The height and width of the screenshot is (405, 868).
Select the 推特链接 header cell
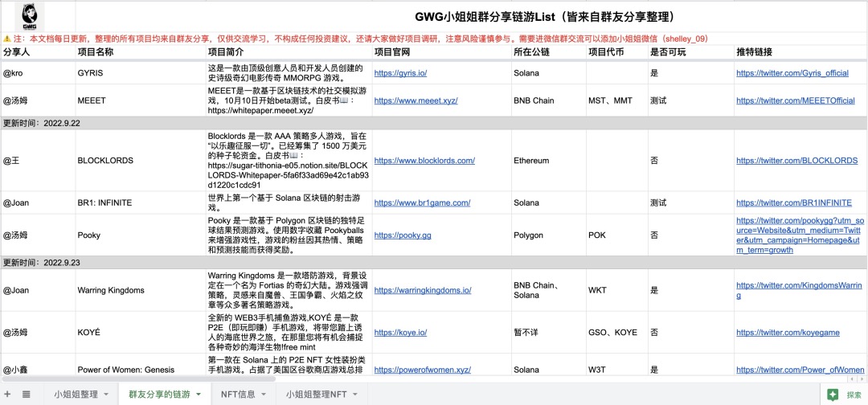click(800, 51)
